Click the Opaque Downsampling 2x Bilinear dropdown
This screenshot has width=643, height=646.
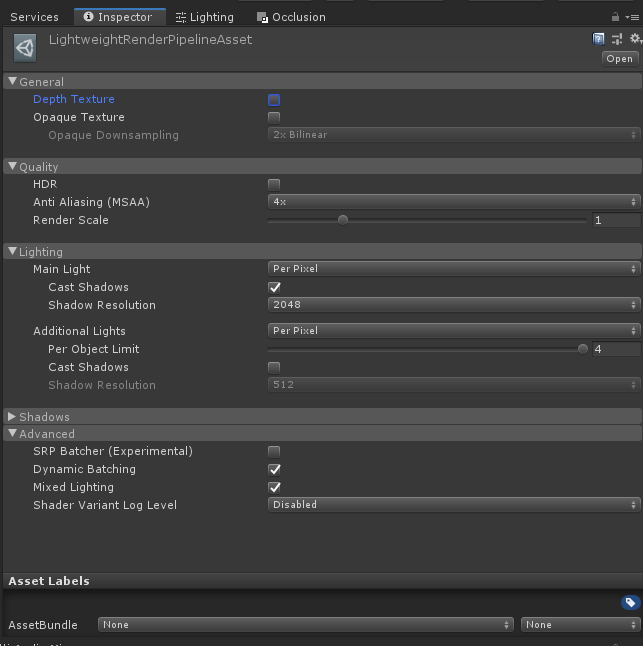454,135
